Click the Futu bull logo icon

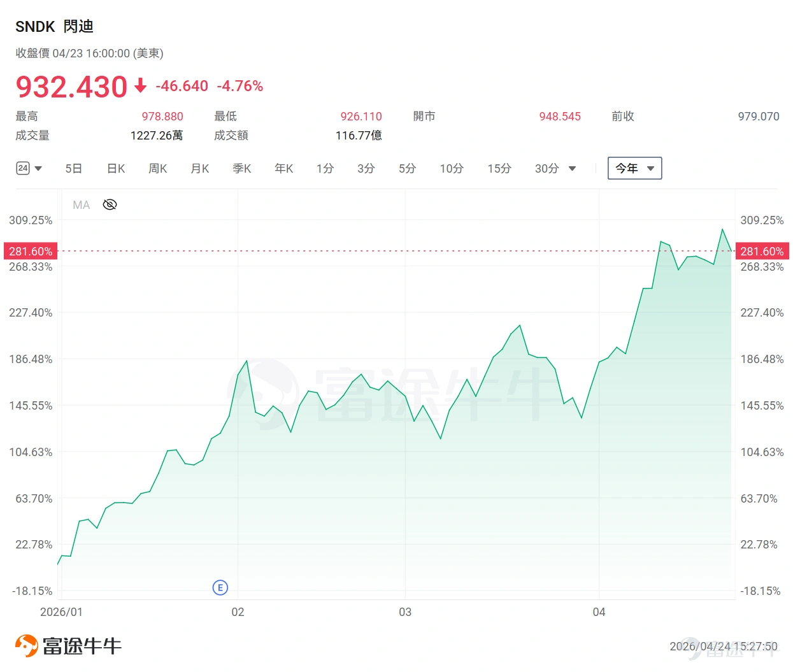pyautogui.click(x=27, y=646)
